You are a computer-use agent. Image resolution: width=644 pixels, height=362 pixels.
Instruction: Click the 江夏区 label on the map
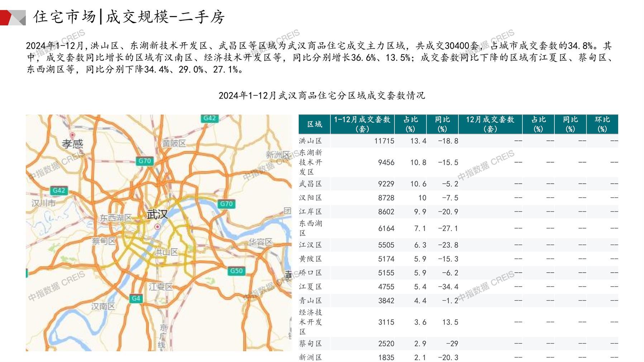click(161, 286)
